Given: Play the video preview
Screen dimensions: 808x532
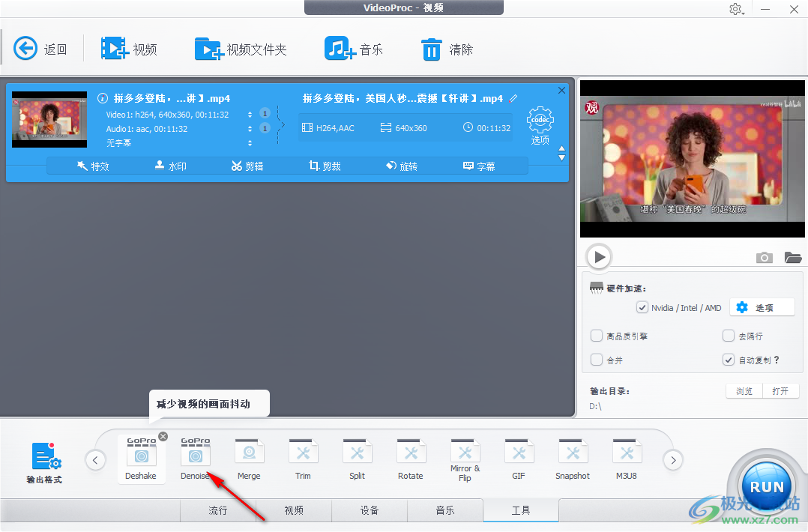Looking at the screenshot, I should pos(598,256).
